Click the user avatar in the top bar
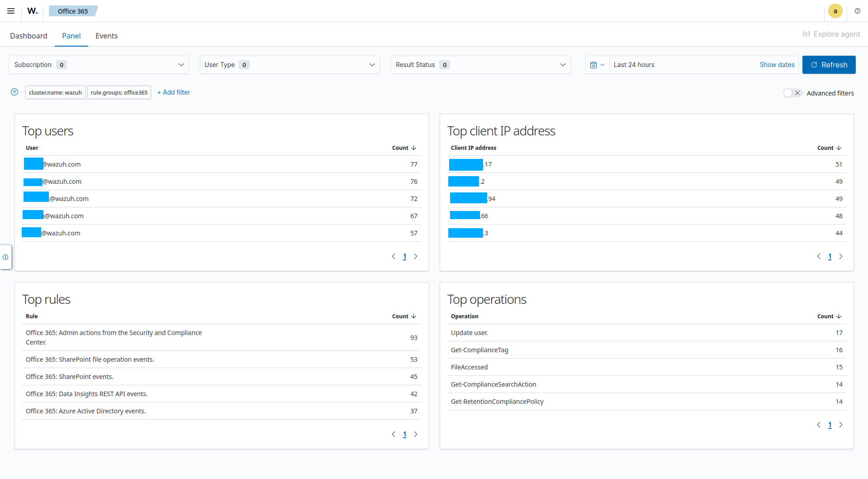The image size is (868, 479). pyautogui.click(x=835, y=11)
